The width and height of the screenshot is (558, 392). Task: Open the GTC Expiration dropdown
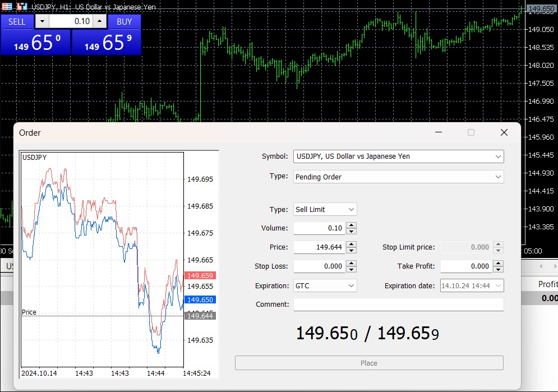[325, 285]
